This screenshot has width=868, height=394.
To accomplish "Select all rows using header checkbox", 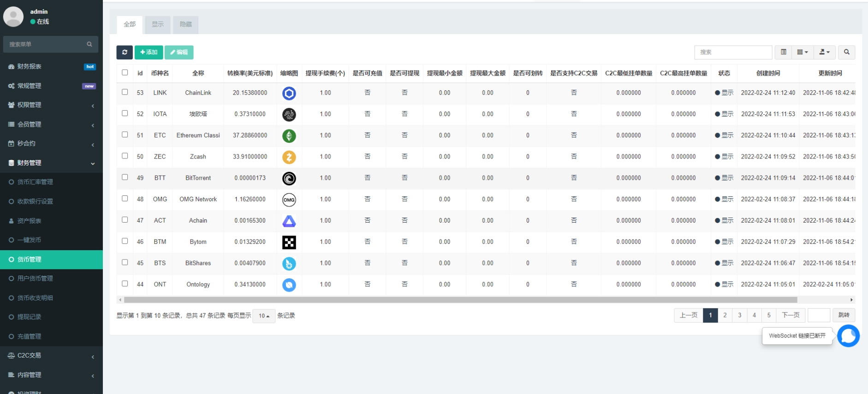I will [x=125, y=72].
